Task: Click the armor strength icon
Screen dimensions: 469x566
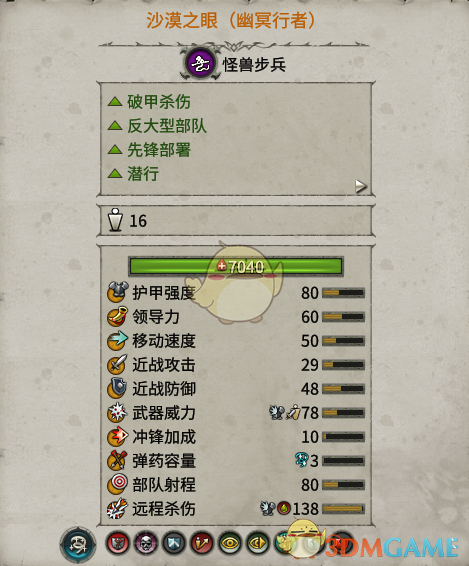Action: [x=118, y=292]
